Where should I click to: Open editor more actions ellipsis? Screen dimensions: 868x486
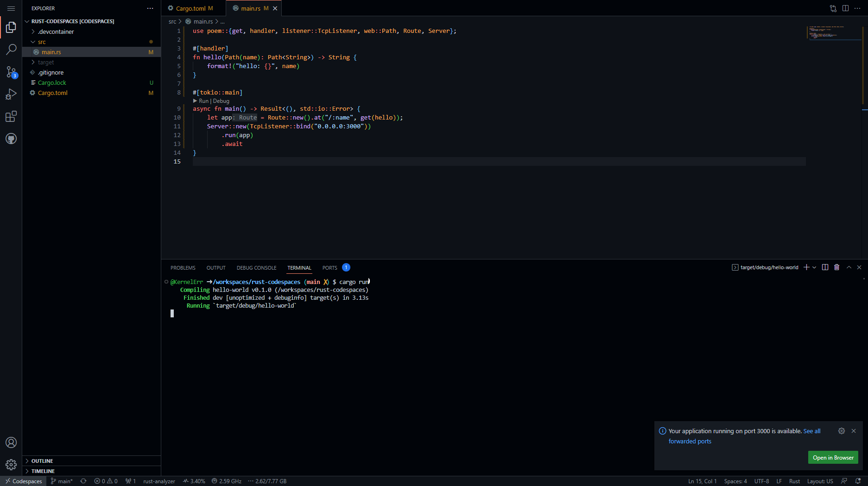[x=857, y=8]
